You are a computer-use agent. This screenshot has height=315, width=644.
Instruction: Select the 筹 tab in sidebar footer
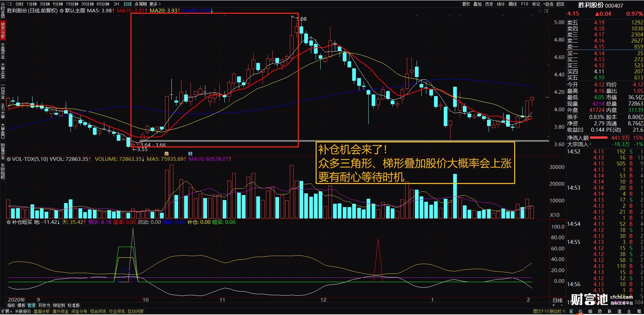pyautogui.click(x=639, y=311)
